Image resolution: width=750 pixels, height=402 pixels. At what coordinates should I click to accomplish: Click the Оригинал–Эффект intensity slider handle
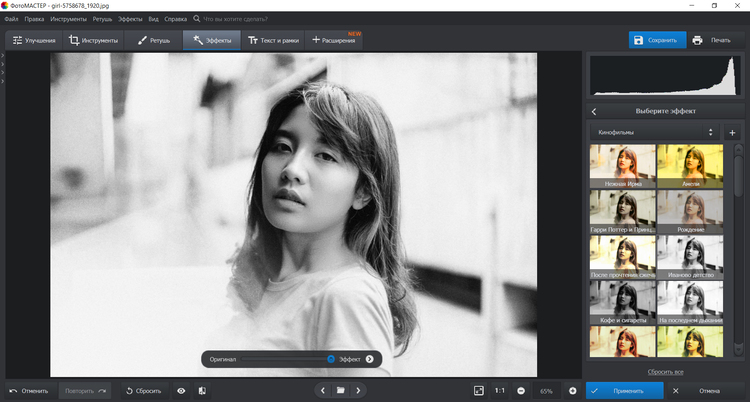(330, 358)
